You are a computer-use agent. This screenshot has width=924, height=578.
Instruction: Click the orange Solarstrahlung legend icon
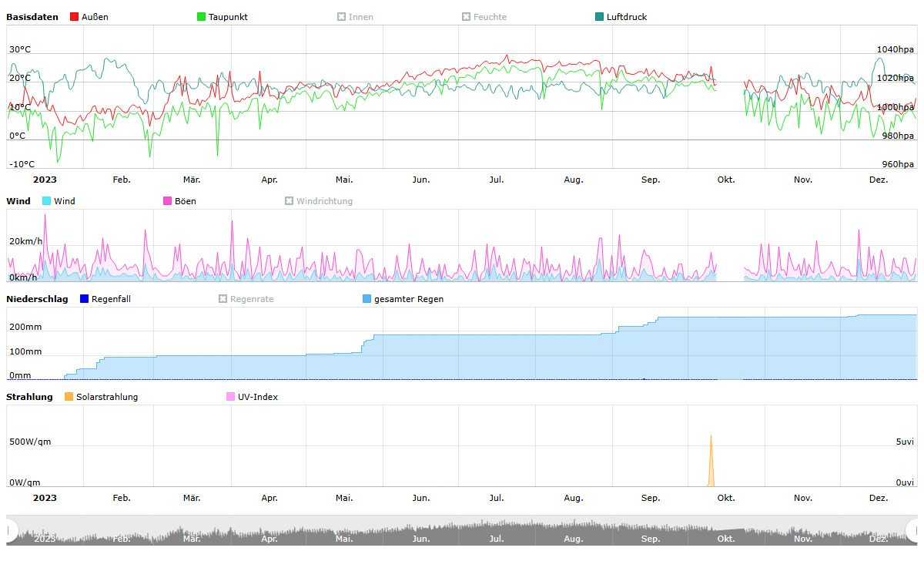click(x=69, y=397)
